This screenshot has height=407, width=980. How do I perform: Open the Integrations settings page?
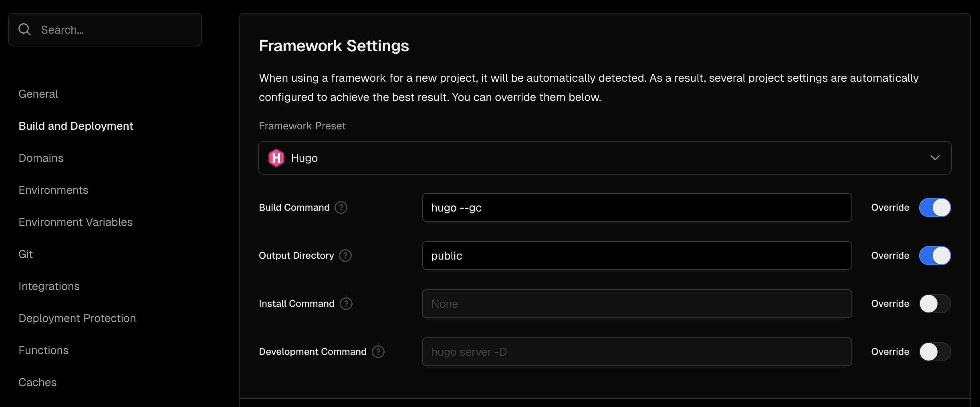point(49,286)
